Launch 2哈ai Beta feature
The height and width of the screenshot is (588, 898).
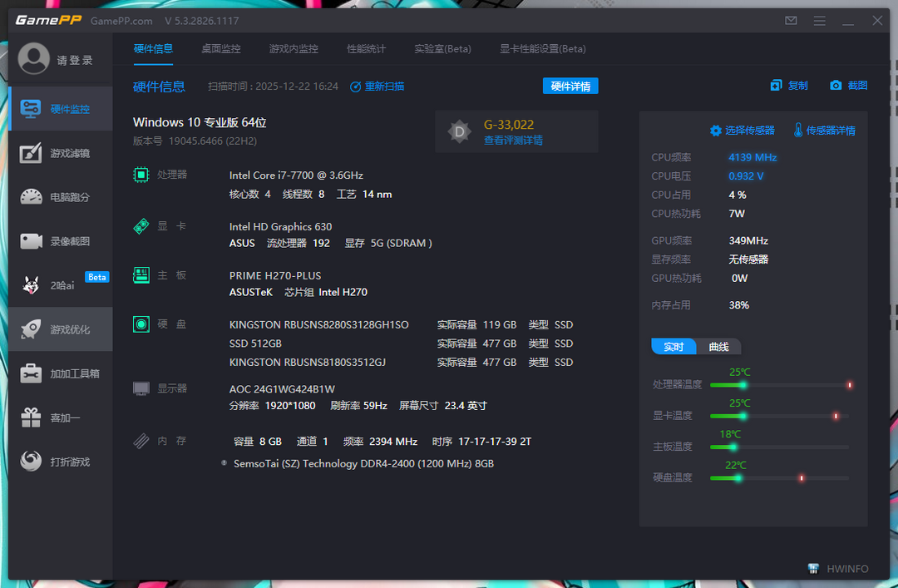click(61, 285)
